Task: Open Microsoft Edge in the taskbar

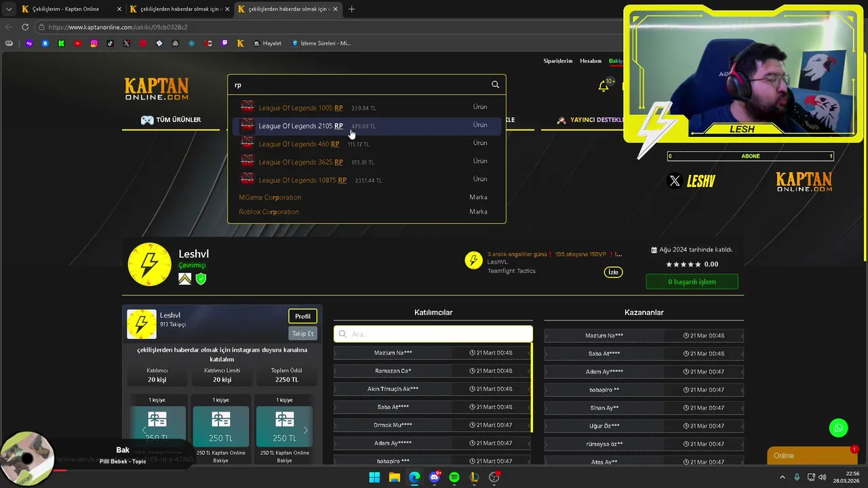Action: [x=414, y=477]
